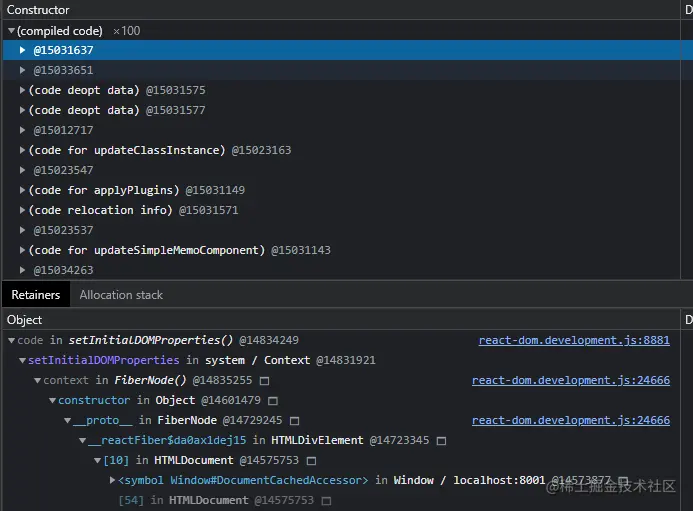Expand the @15031637 compiled code entry
This screenshot has width=693, height=511.
point(23,50)
